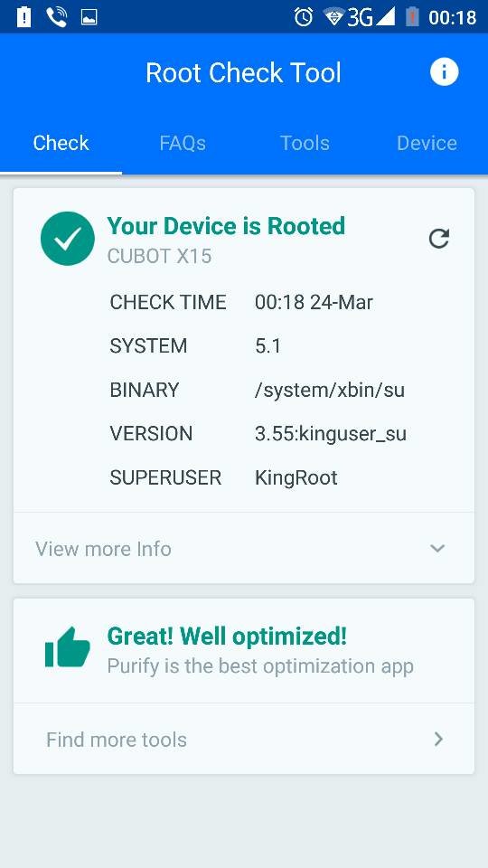Image resolution: width=488 pixels, height=868 pixels.
Task: Tap the green rooted checkmark icon
Action: click(x=68, y=239)
